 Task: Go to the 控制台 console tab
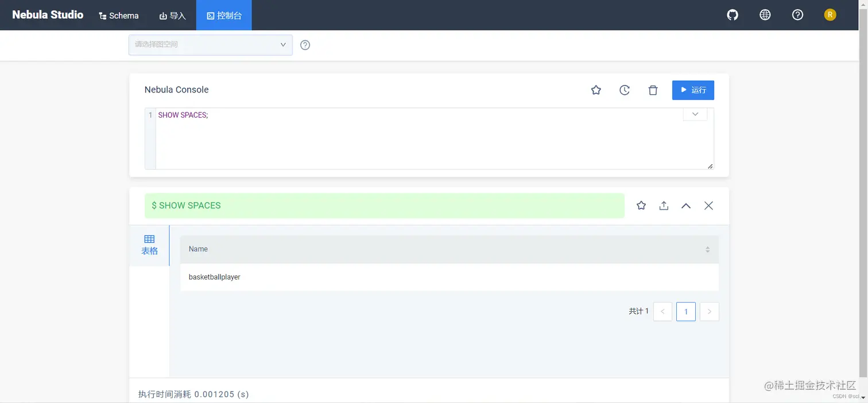pyautogui.click(x=224, y=15)
